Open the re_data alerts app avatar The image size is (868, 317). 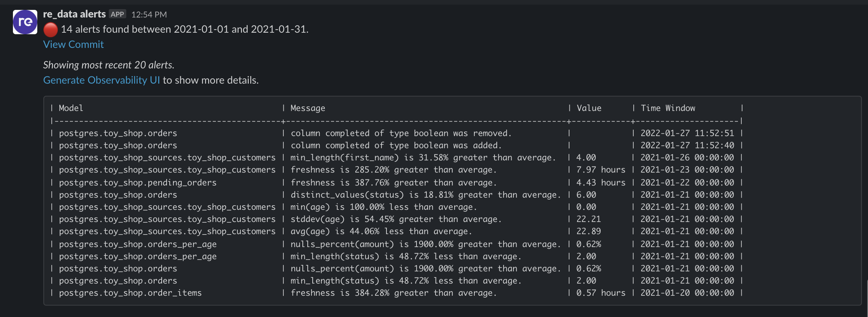click(25, 22)
